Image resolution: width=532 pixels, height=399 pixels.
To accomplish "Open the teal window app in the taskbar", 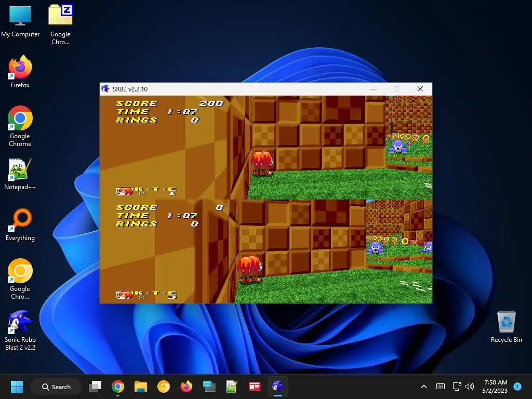I will pos(209,387).
